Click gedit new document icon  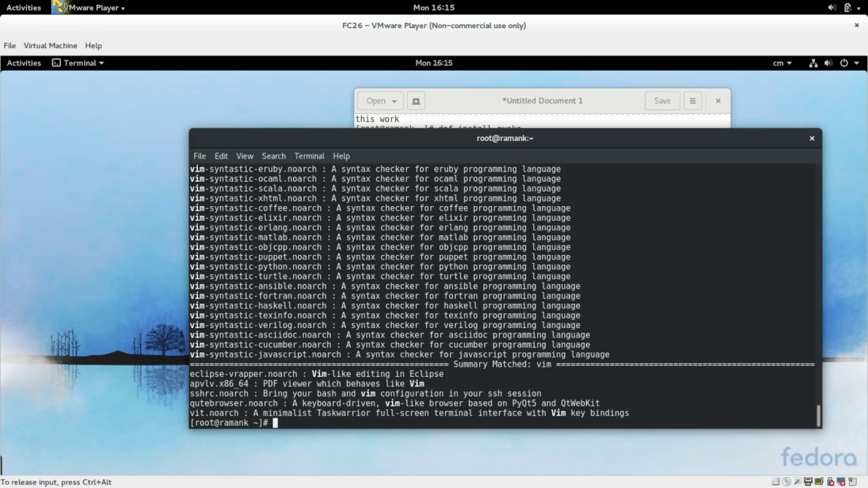tap(416, 100)
